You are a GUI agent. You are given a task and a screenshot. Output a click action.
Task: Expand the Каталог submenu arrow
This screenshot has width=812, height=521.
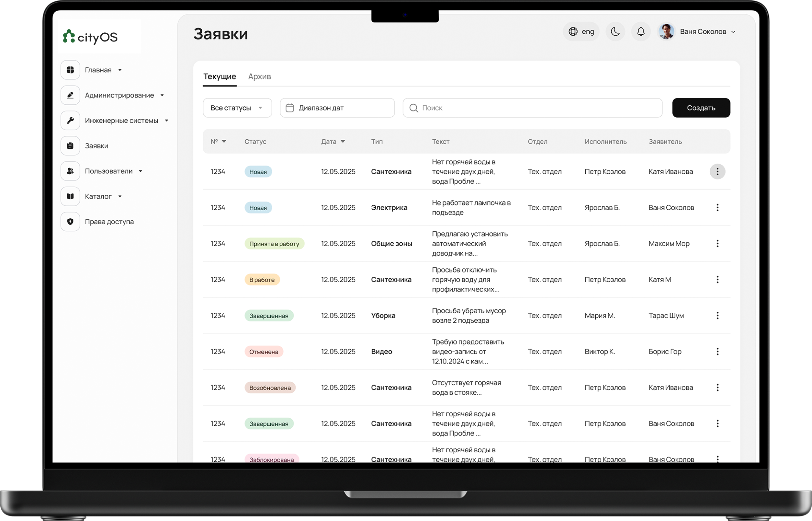(120, 196)
